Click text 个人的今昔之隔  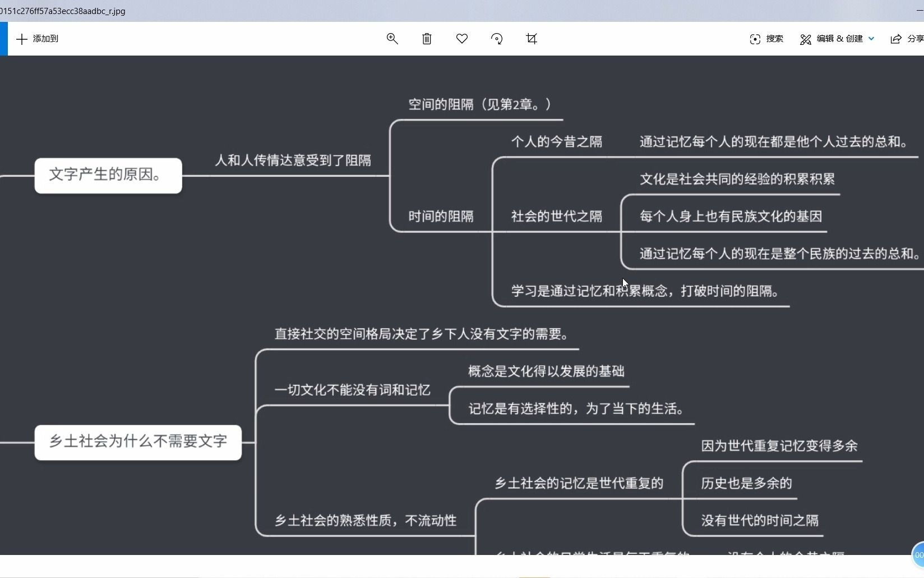click(557, 142)
